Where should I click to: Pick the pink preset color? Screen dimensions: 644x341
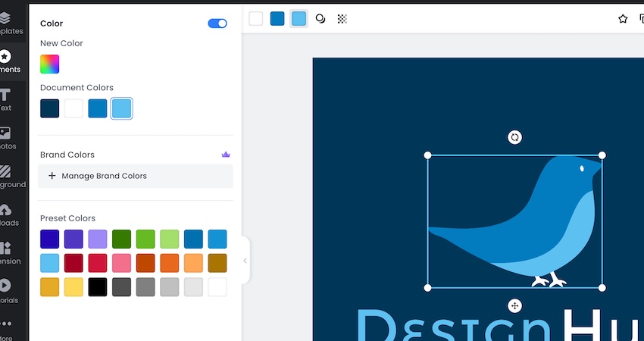click(121, 263)
